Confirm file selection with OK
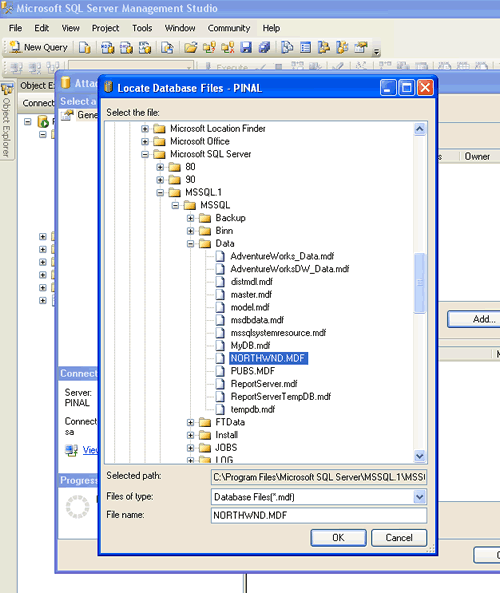 pos(339,537)
